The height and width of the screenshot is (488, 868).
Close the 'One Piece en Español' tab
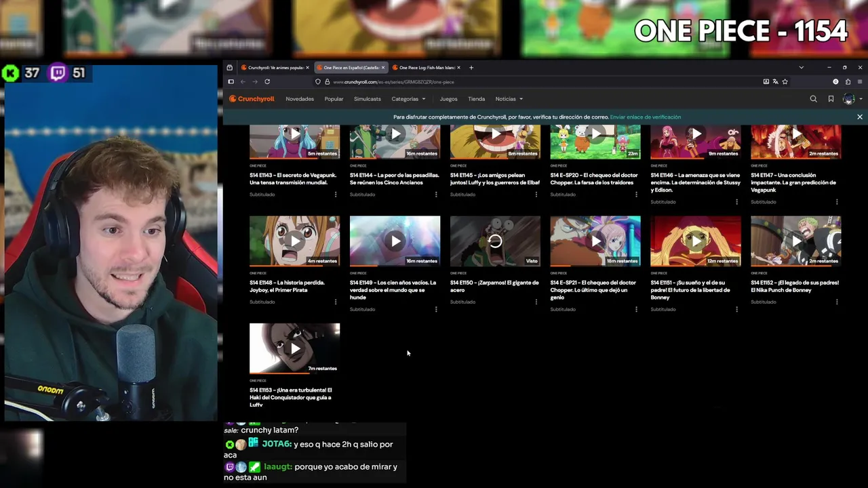pyautogui.click(x=383, y=68)
